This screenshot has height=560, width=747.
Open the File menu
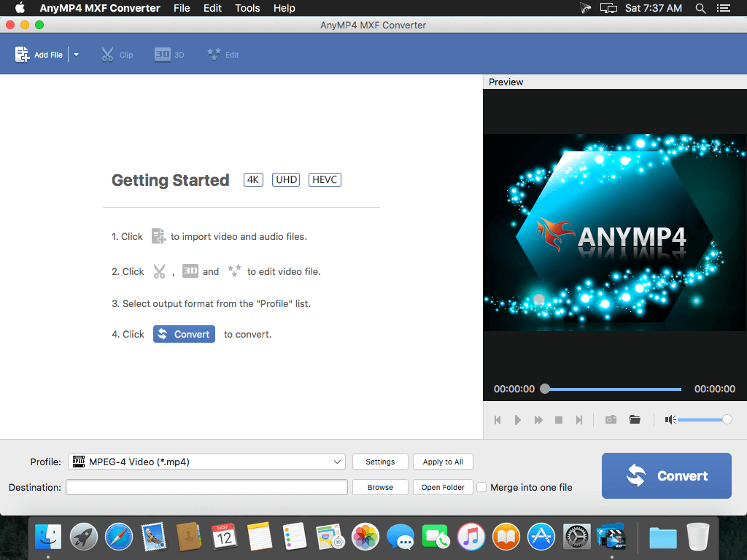[182, 8]
